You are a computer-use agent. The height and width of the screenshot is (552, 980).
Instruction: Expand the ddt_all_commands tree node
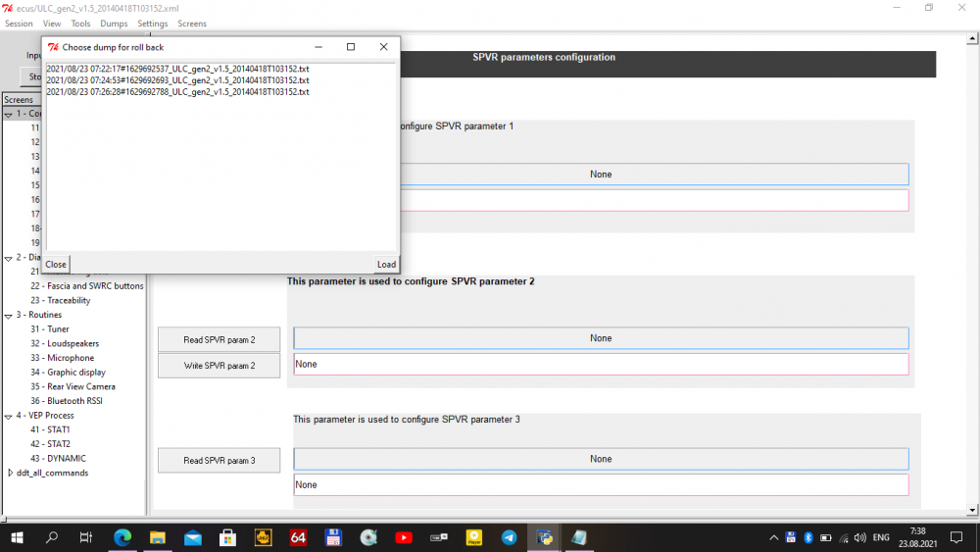(10, 474)
